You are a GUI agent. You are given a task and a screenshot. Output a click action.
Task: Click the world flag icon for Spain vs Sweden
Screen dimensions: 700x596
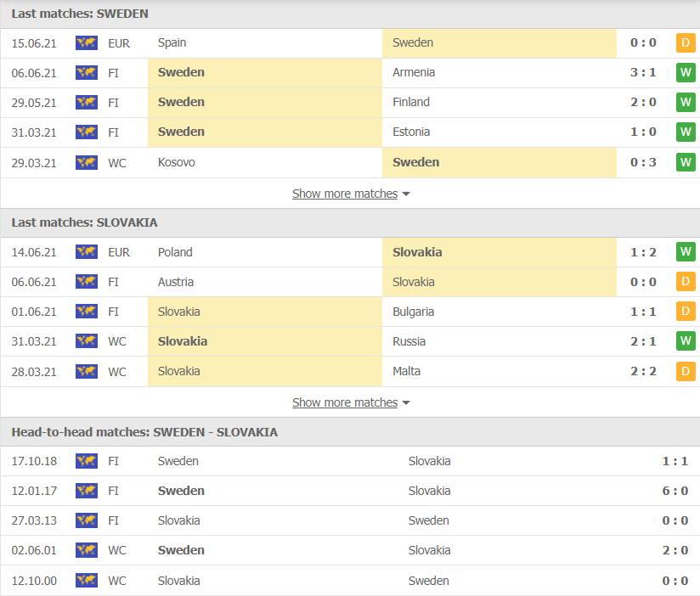point(87,42)
